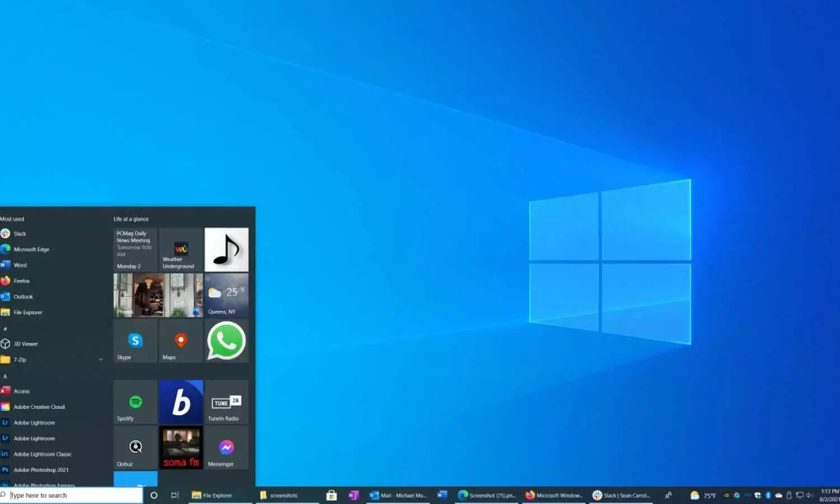
Task: Open Groove Music from its tile
Action: pos(226,250)
